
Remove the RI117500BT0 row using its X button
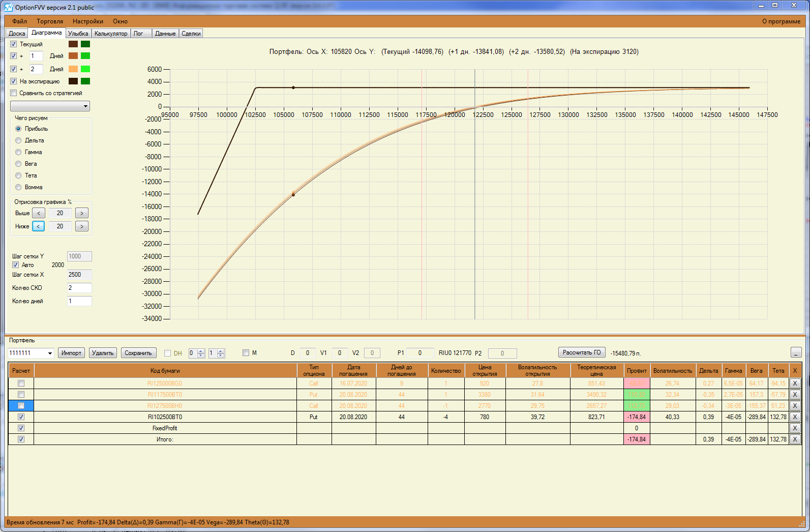(795, 395)
